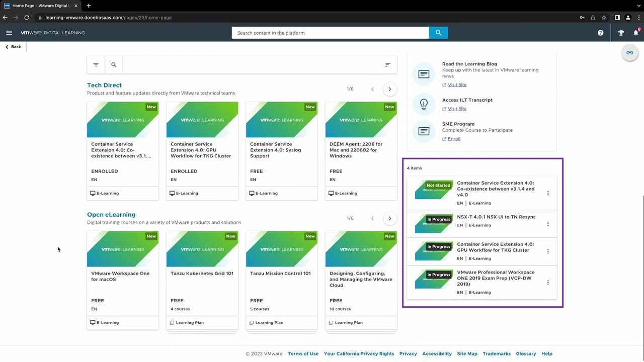Image resolution: width=644 pixels, height=362 pixels.
Task: Click Enroll link under SME Program
Action: click(454, 139)
